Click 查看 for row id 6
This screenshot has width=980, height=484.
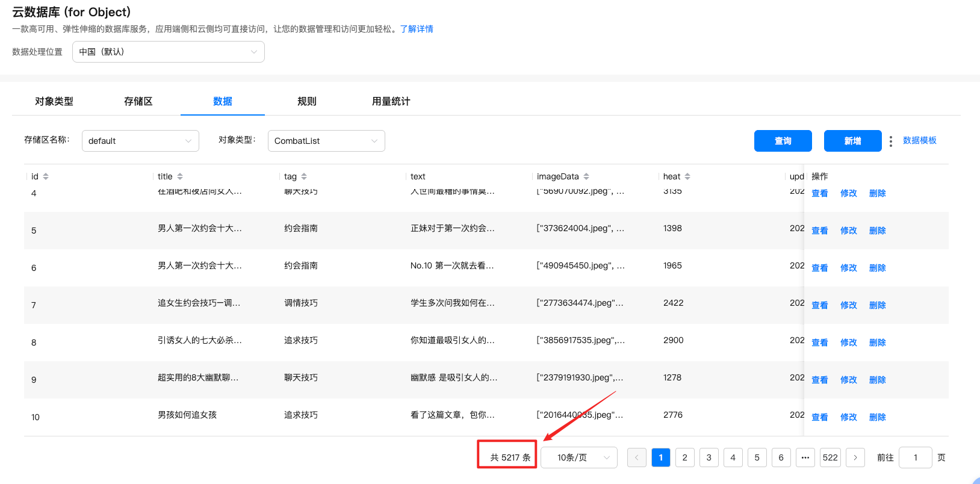coord(820,268)
